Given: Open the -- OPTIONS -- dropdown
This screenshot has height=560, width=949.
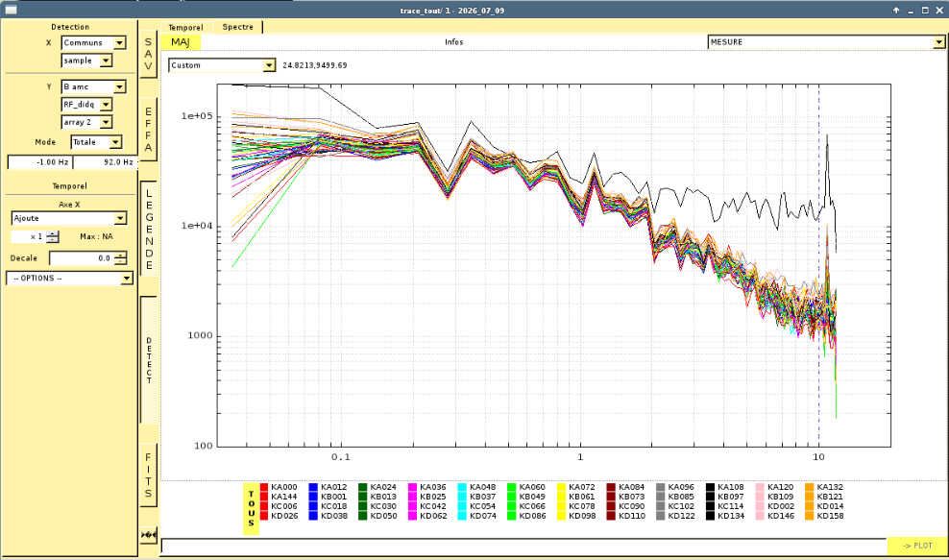Looking at the screenshot, I should point(69,278).
